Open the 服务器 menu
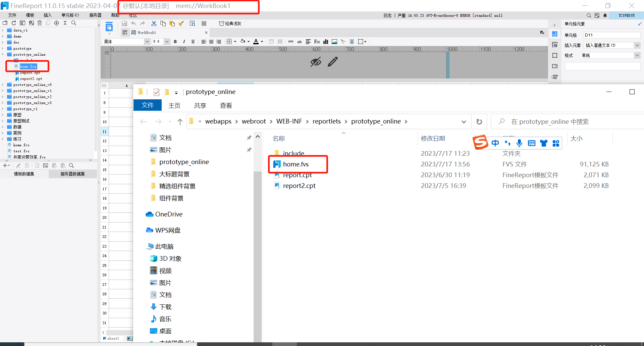Image resolution: width=644 pixels, height=346 pixels. (95, 15)
